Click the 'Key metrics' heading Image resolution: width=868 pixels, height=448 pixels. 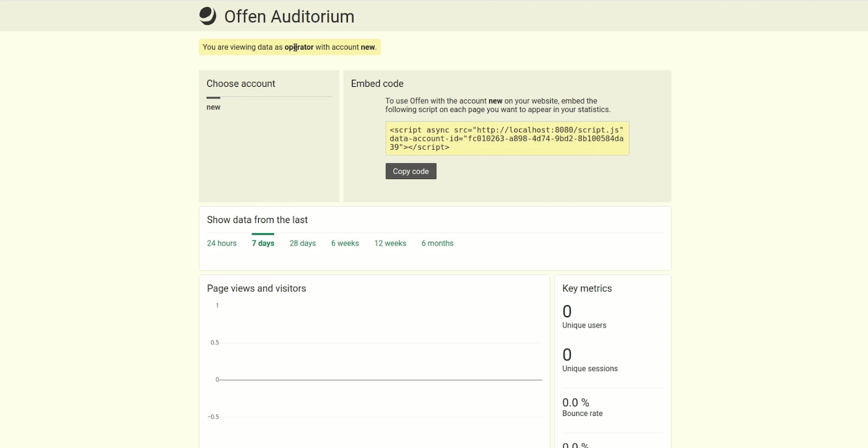[587, 289]
